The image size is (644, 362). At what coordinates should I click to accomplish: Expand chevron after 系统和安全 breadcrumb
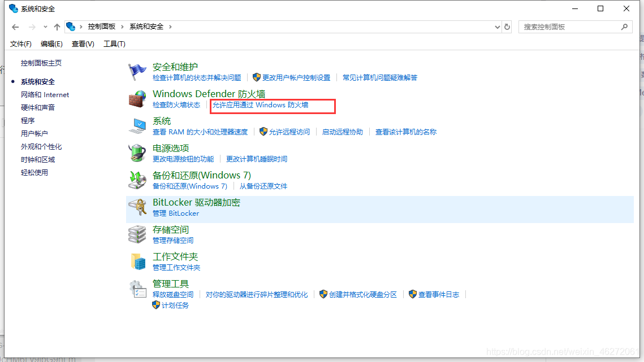point(170,27)
